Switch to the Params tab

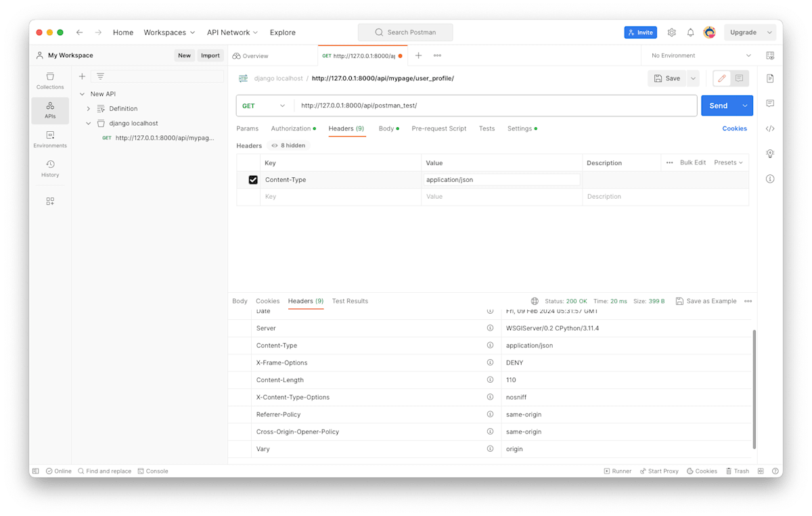click(x=247, y=128)
